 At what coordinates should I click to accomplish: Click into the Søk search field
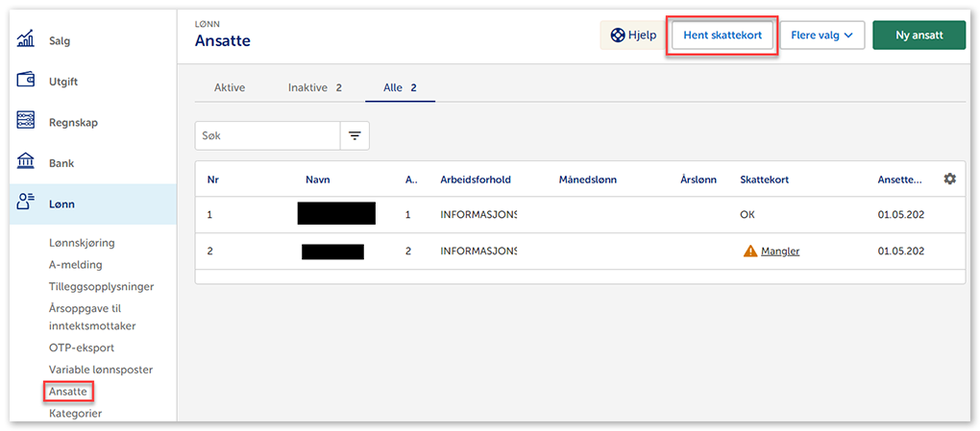pyautogui.click(x=268, y=136)
